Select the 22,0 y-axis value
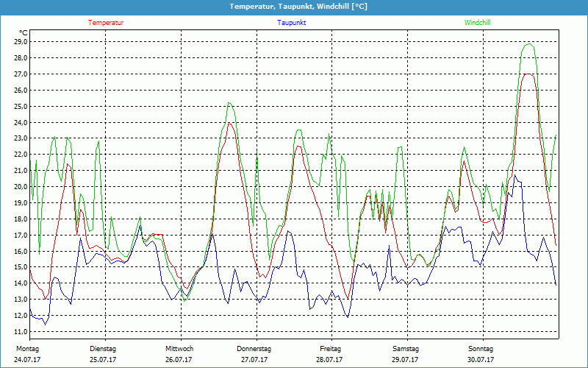 (x=21, y=155)
